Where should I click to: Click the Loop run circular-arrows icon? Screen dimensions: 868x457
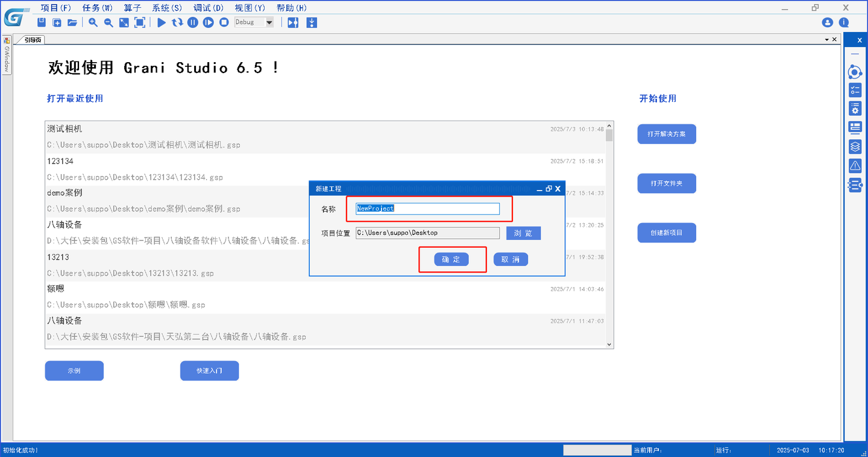pos(177,22)
